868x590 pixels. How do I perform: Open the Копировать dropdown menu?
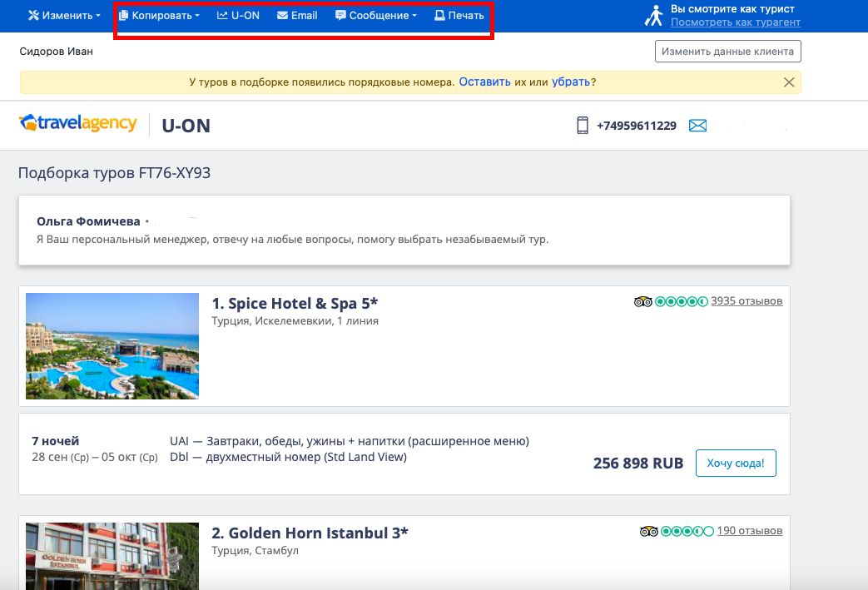(160, 16)
